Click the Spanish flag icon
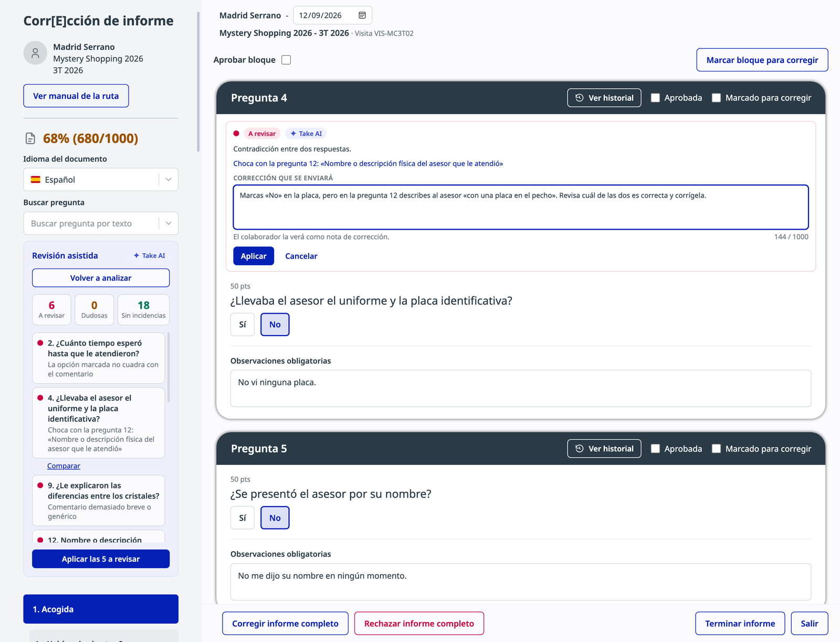This screenshot has height=642, width=840. [36, 180]
